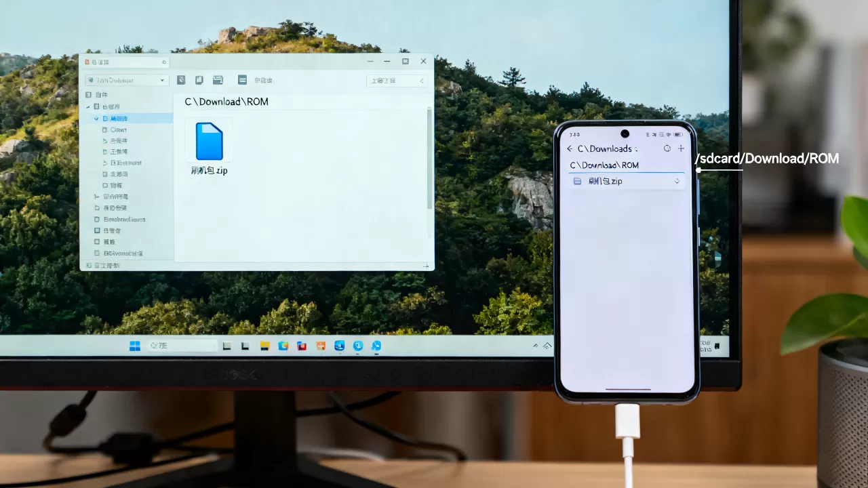Viewport: 868px width, 488px height.
Task: Select the Colom item in the sidebar tree
Action: (118, 129)
